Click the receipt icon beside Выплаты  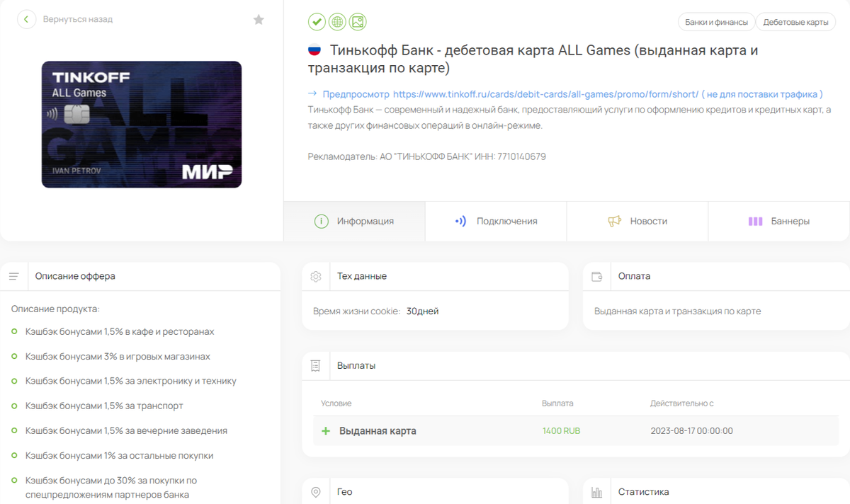coord(316,366)
